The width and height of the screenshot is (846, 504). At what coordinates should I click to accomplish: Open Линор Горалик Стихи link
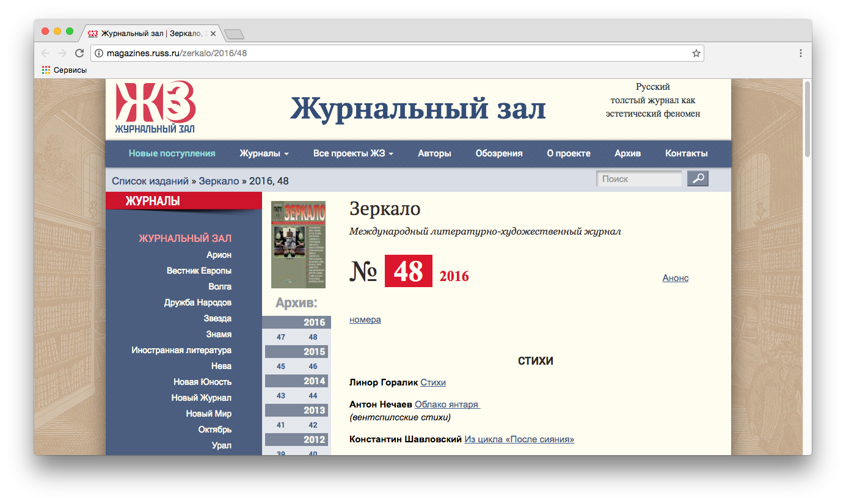(x=432, y=382)
